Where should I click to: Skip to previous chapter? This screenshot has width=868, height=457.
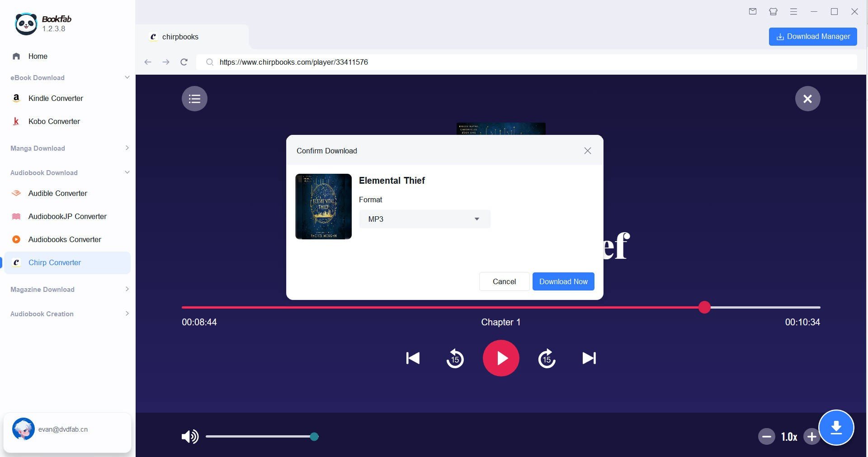(413, 358)
